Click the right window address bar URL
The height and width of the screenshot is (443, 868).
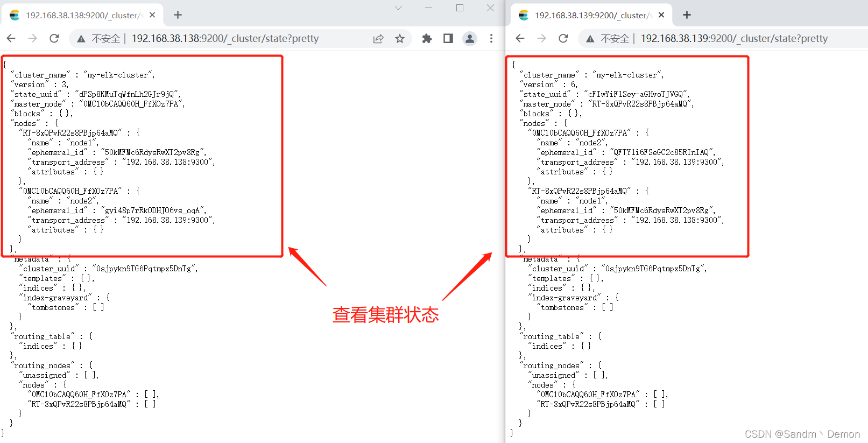(x=734, y=38)
